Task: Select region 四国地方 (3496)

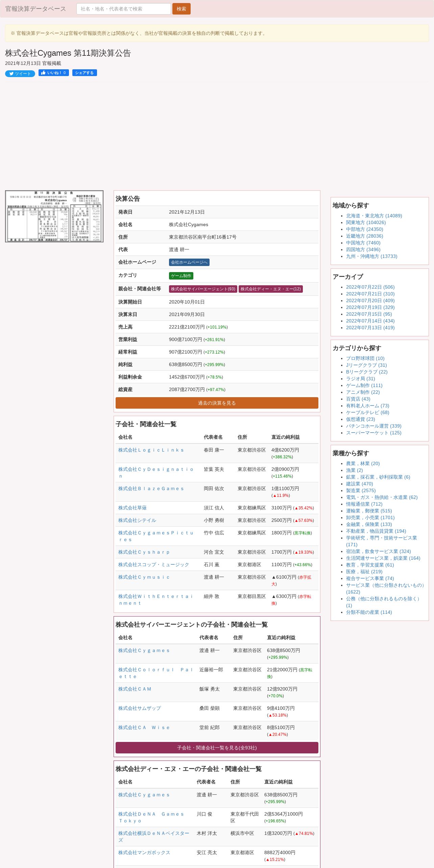Action: pyautogui.click(x=363, y=249)
